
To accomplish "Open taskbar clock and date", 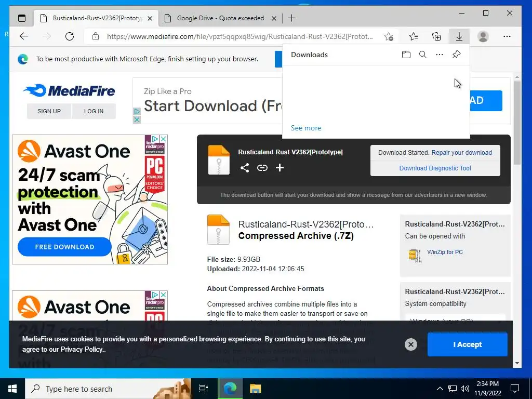I will pyautogui.click(x=487, y=389).
